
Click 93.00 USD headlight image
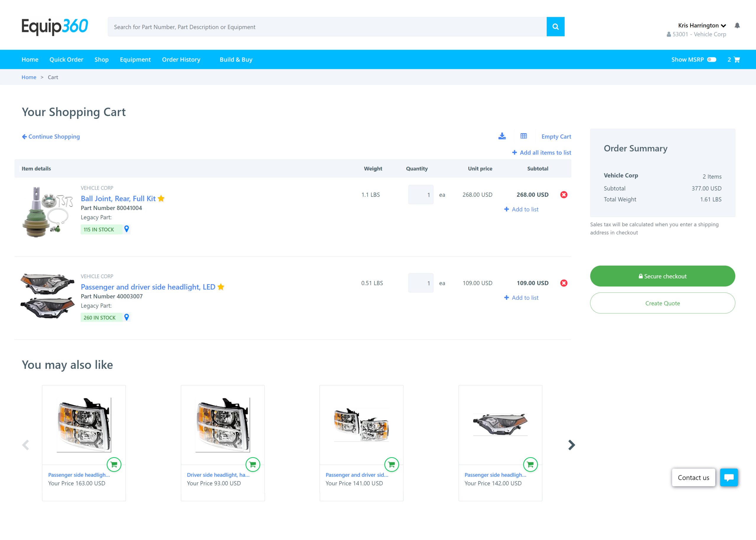(x=223, y=424)
